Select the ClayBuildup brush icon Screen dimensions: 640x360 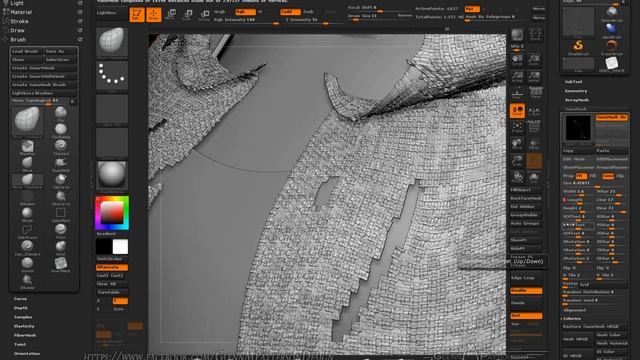pos(61,130)
